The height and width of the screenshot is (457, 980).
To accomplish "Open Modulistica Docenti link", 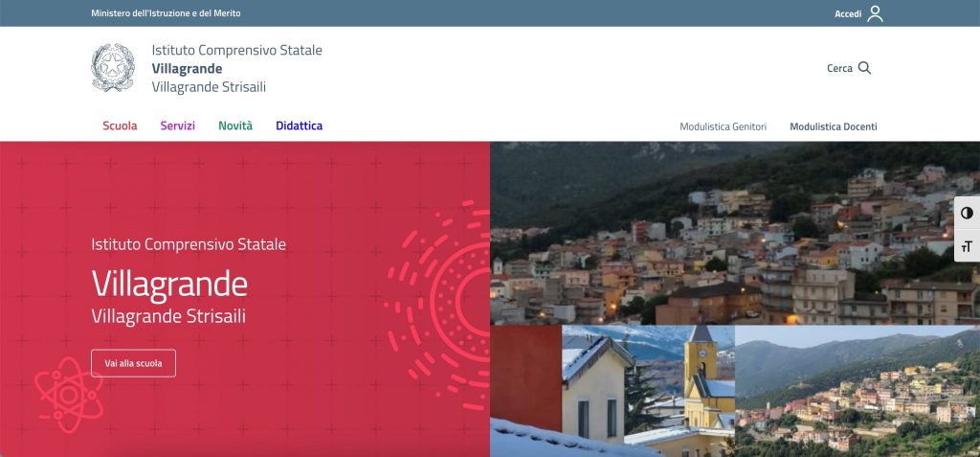I will (x=834, y=126).
